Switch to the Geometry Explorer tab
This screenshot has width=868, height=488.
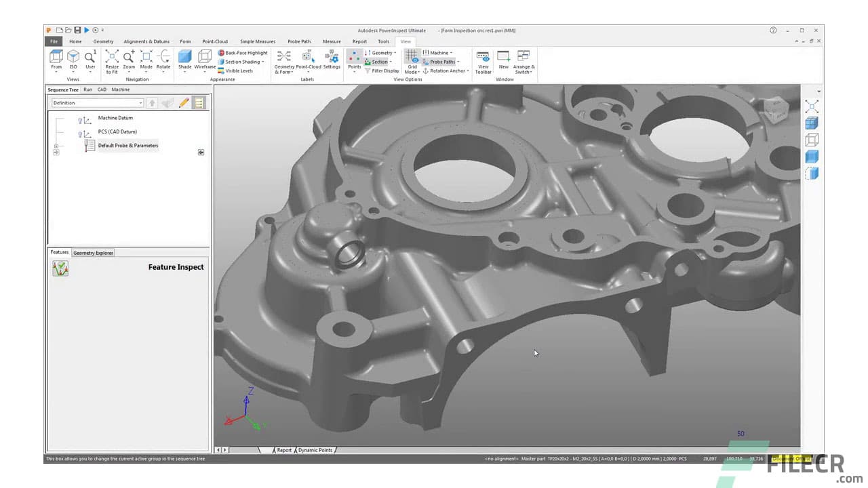click(93, 252)
